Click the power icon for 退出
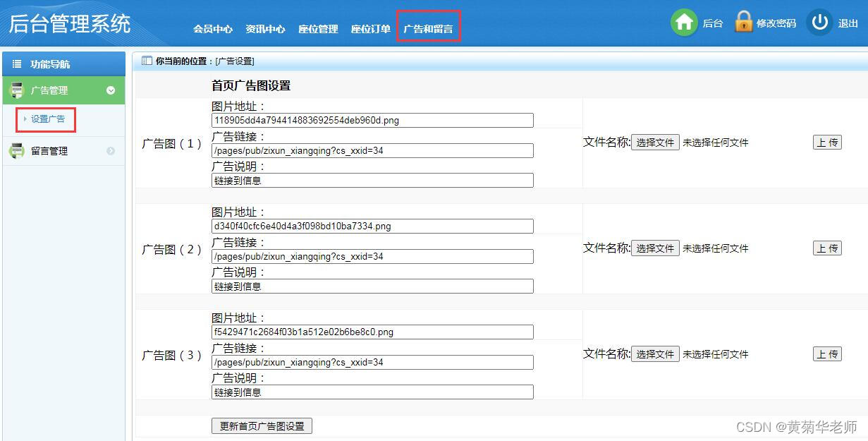The width and height of the screenshot is (868, 441). click(x=819, y=23)
